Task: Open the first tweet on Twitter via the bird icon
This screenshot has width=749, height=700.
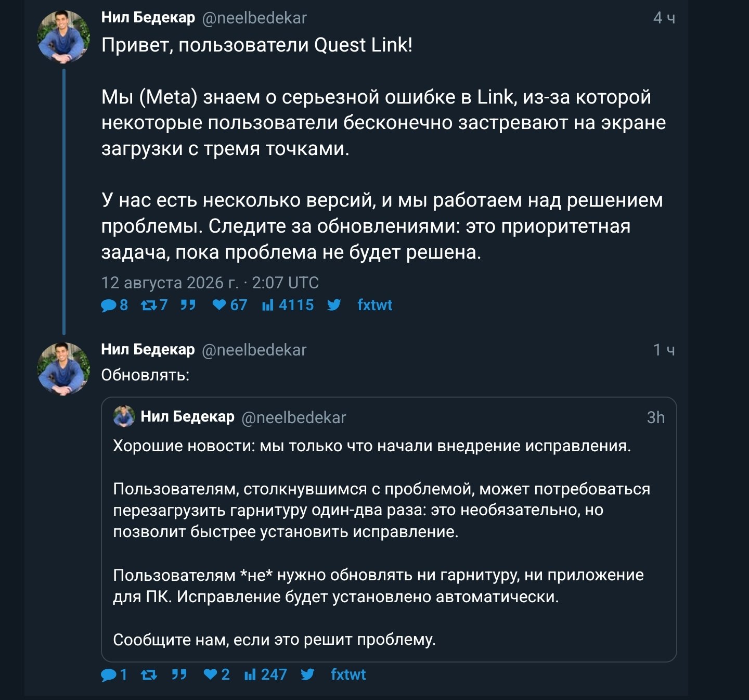Action: click(334, 305)
